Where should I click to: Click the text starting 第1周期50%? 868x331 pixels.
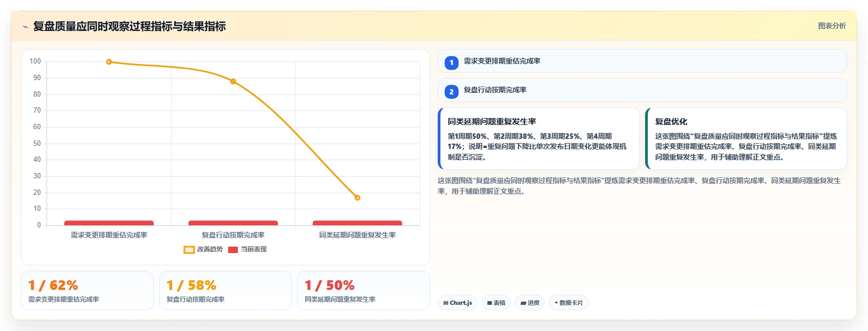pyautogui.click(x=537, y=147)
